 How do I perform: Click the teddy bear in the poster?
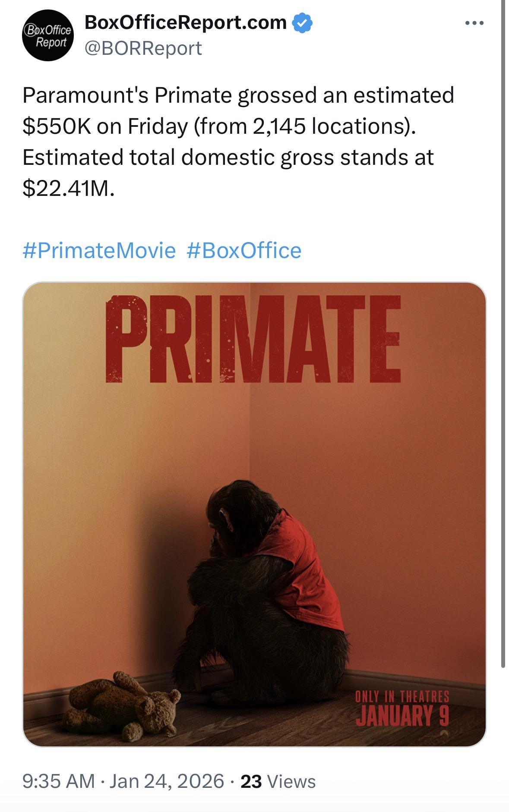123,705
